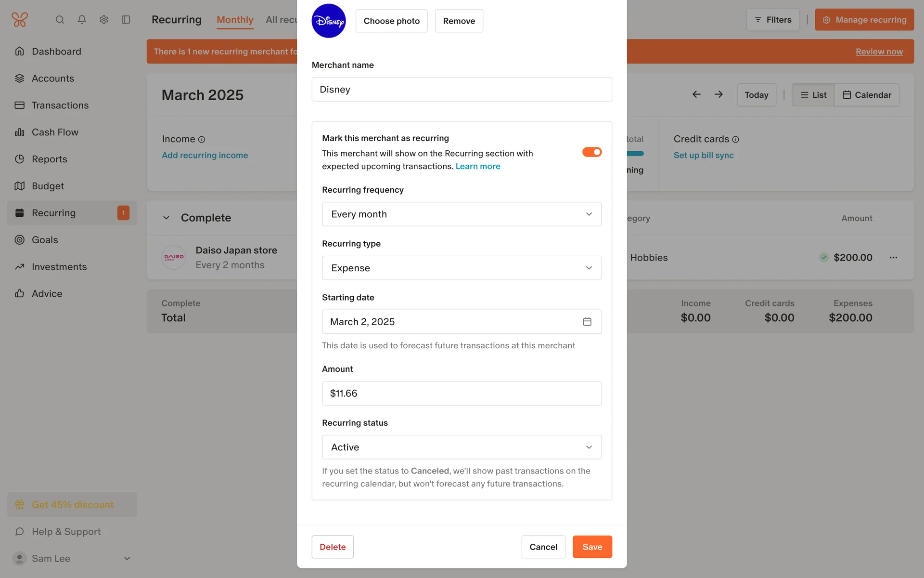This screenshot has width=924, height=578.
Task: Switch to the Calendar view
Action: click(867, 95)
